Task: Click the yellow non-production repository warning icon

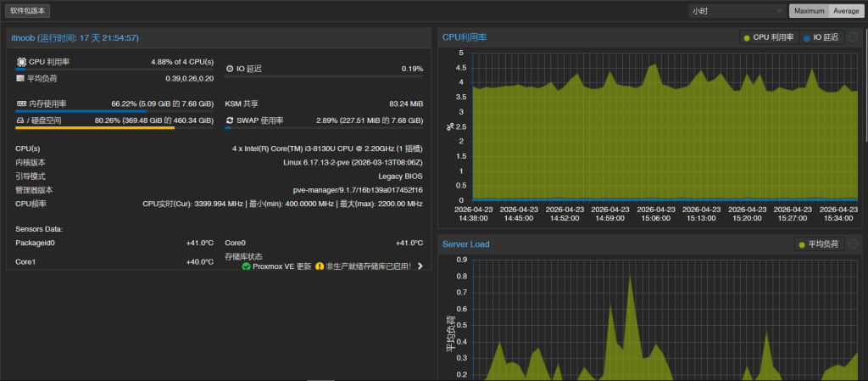Action: click(x=320, y=266)
